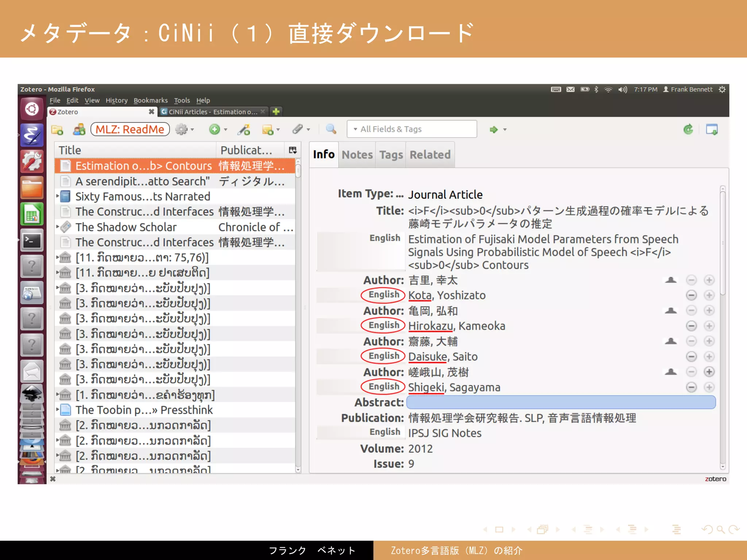Sort items by the Publication column
The height and width of the screenshot is (560, 747).
point(250,150)
